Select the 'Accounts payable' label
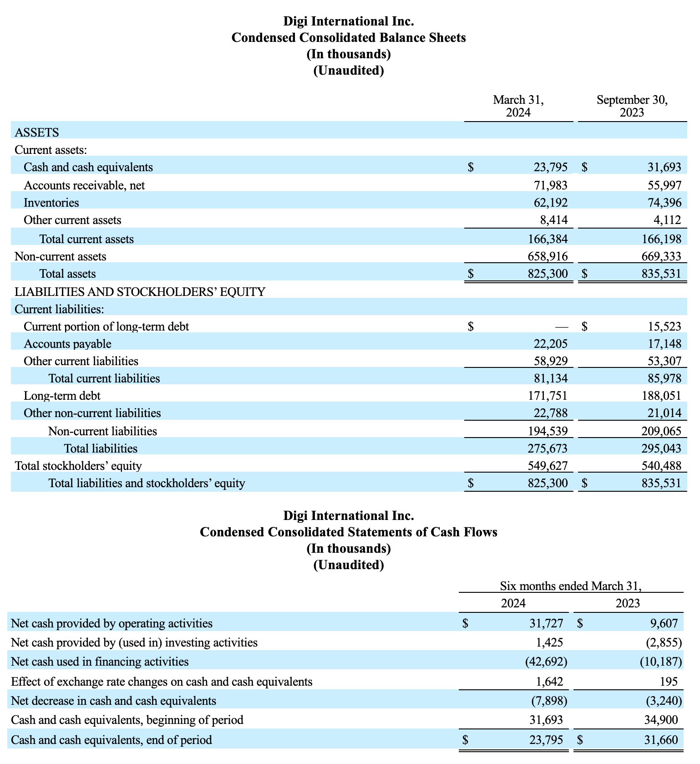The image size is (700, 764). pos(67,344)
